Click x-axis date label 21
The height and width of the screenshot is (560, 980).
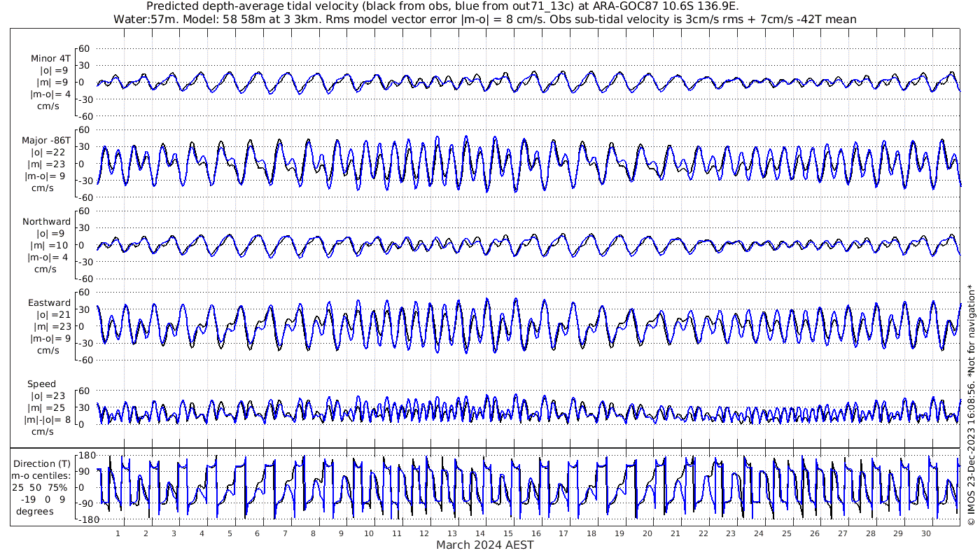coord(675,533)
